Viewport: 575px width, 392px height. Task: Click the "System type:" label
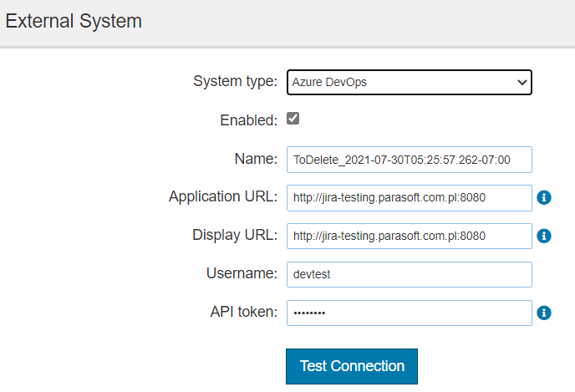coord(236,81)
